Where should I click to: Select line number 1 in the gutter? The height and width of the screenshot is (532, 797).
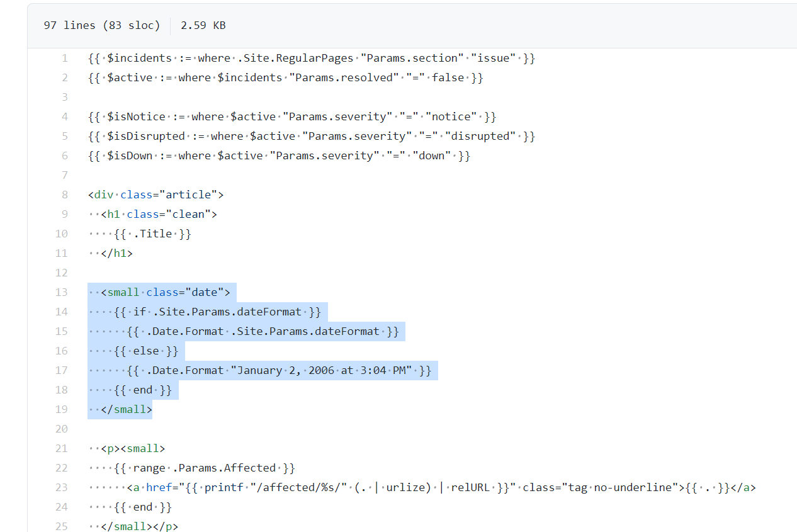65,57
